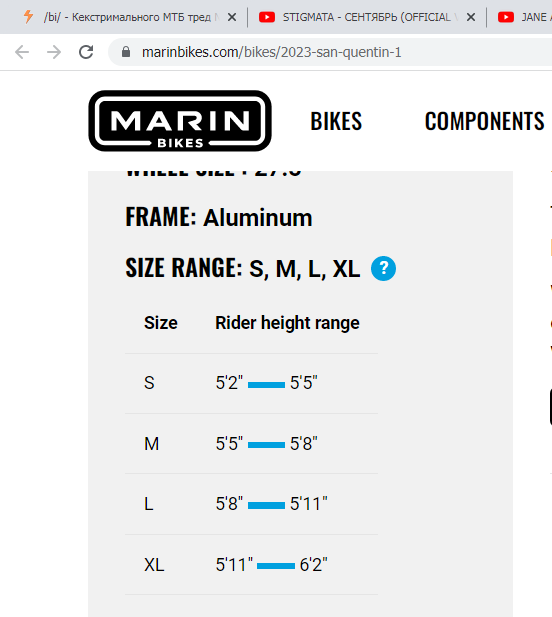This screenshot has width=552, height=617.
Task: Open the size range help question mark
Action: click(x=383, y=268)
